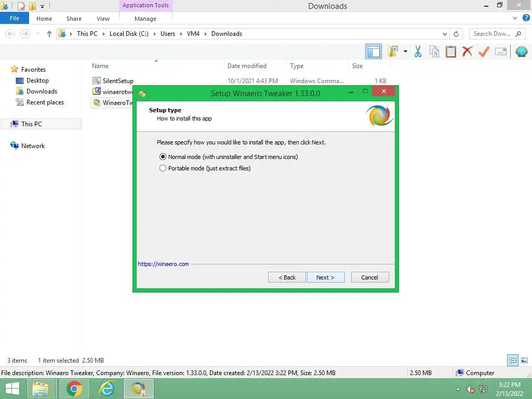Go up one folder level arrow
This screenshot has width=532, height=399.
(x=49, y=34)
